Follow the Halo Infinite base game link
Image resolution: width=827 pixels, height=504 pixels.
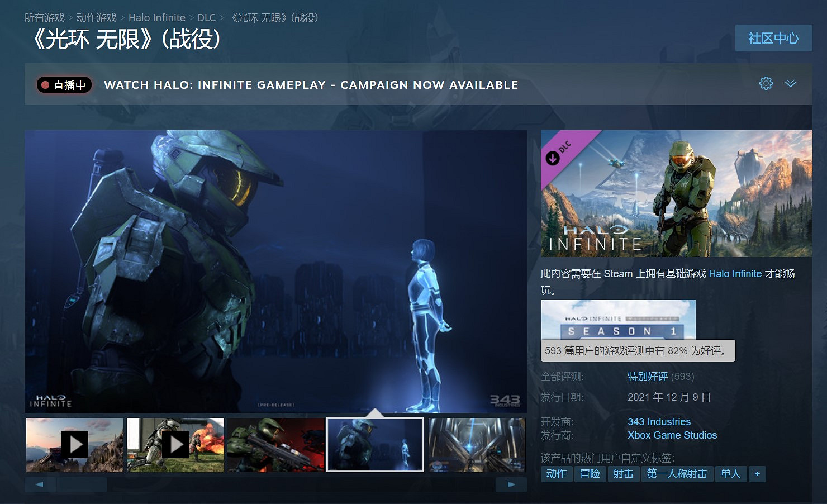coord(735,274)
